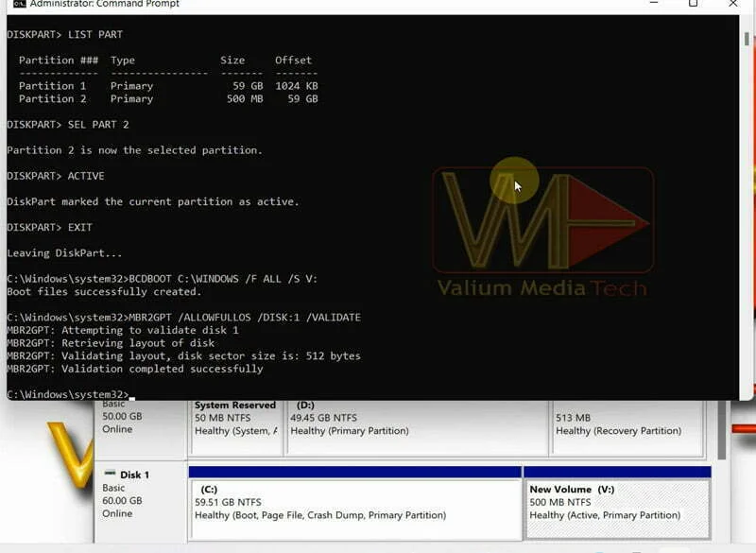This screenshot has width=756, height=553.
Task: Click the 'SEL PART 2' command line
Action: pos(68,125)
